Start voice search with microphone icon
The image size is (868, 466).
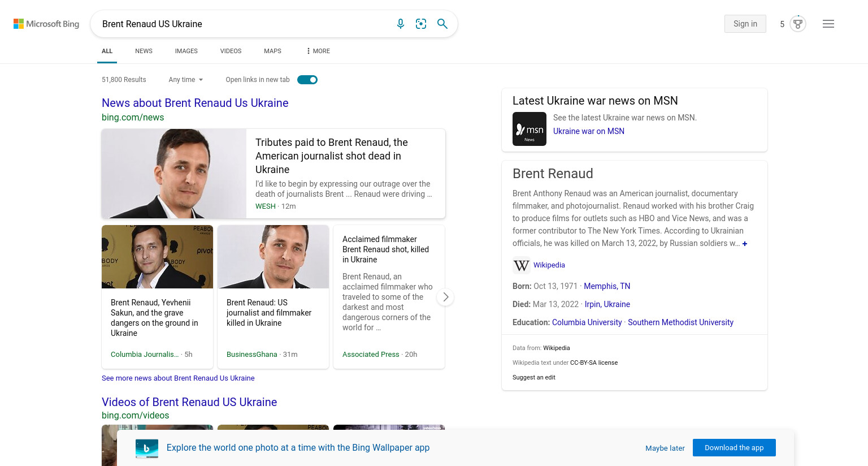401,24
